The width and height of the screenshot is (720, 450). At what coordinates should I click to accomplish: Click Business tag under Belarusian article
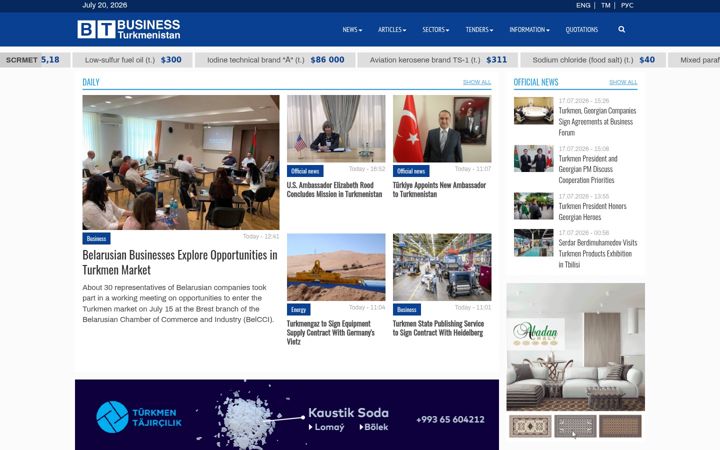click(x=96, y=238)
